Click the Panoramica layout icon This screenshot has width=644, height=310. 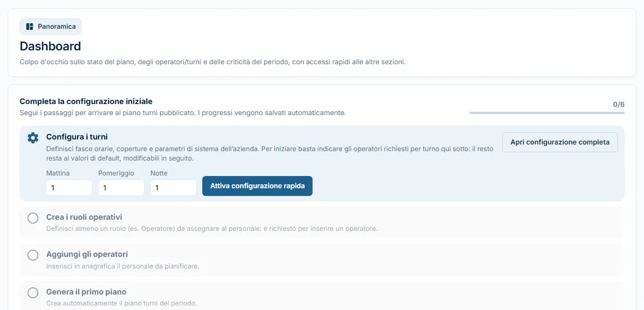29,27
